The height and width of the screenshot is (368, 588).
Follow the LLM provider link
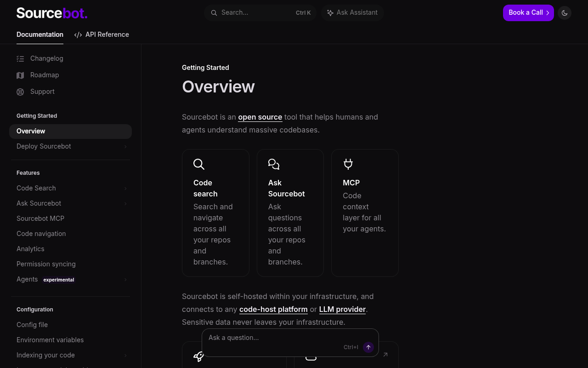tap(343, 310)
